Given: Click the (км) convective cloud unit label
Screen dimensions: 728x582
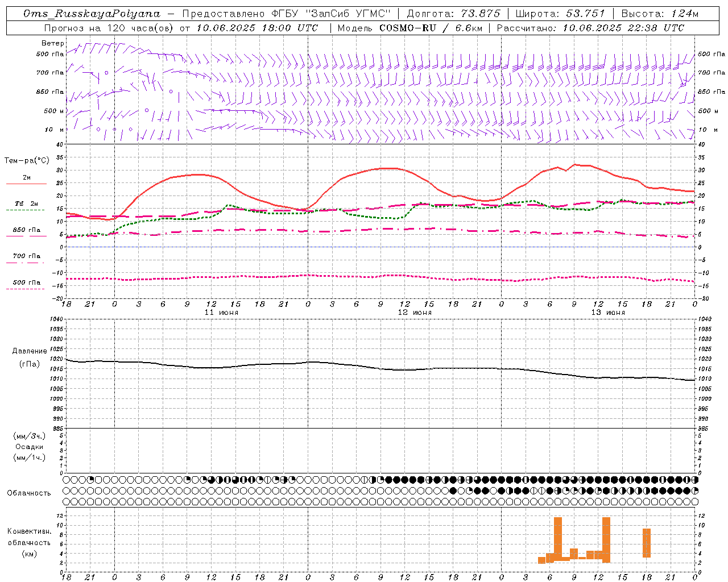Looking at the screenshot, I should tap(30, 554).
